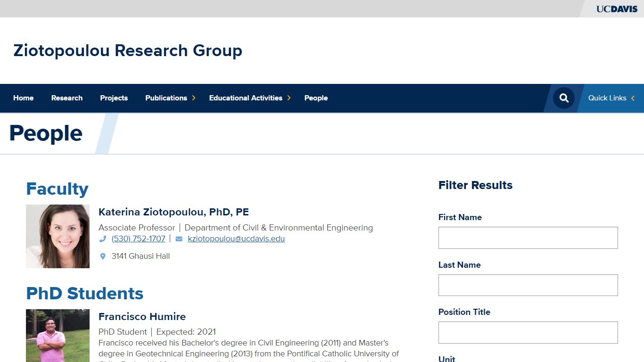Viewport: 644px width, 362px height.
Task: Click Katerina Ziotopoulou's portrait photo
Action: point(58,236)
